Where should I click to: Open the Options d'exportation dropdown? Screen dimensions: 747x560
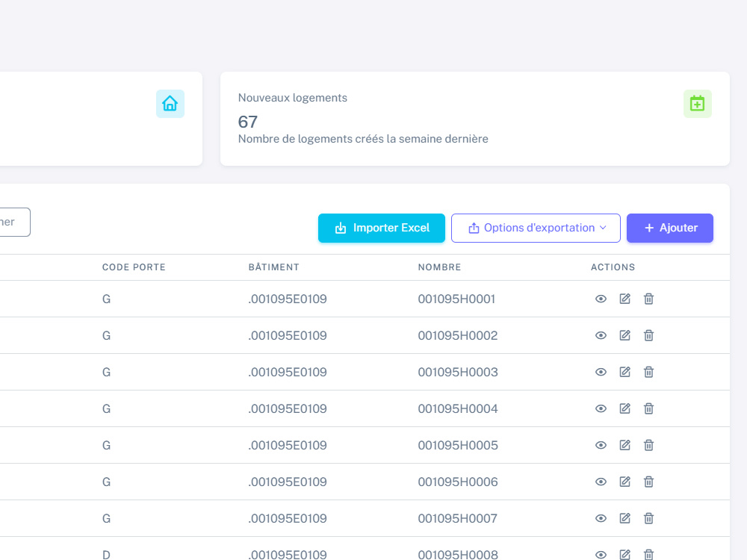coord(536,228)
